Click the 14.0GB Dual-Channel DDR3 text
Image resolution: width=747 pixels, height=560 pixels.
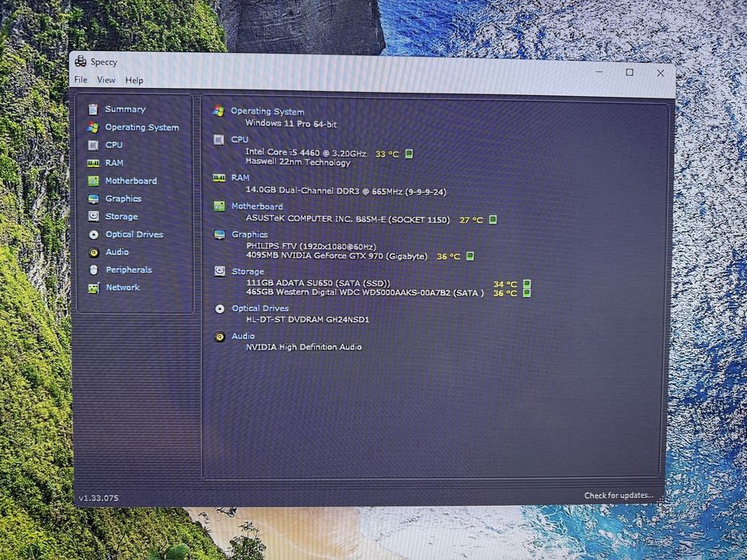coord(346,191)
